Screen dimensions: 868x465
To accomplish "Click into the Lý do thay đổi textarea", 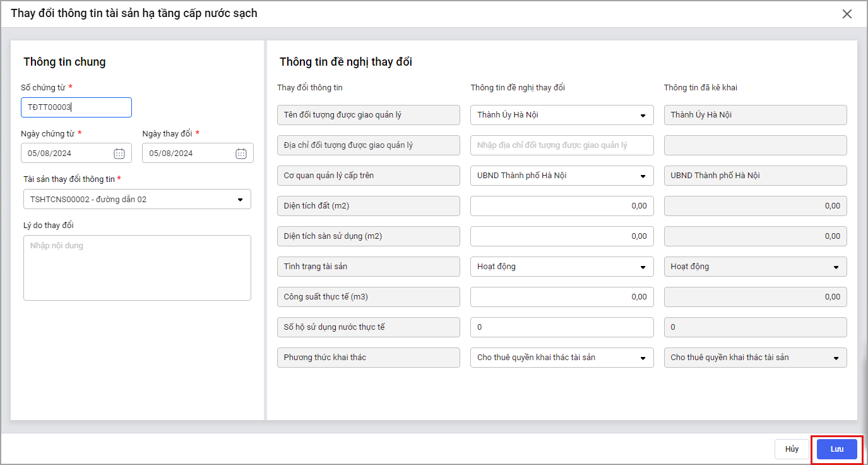I will point(137,268).
